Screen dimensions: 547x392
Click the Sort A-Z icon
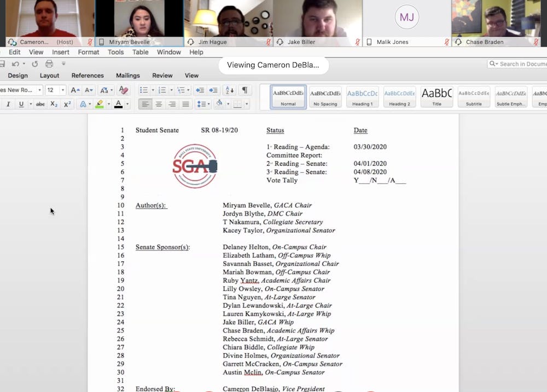(229, 90)
